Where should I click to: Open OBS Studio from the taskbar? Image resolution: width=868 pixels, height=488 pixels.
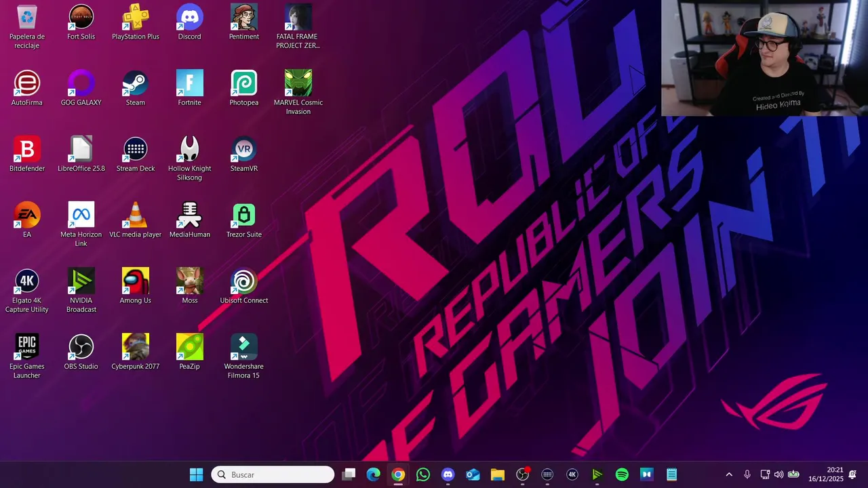click(523, 474)
